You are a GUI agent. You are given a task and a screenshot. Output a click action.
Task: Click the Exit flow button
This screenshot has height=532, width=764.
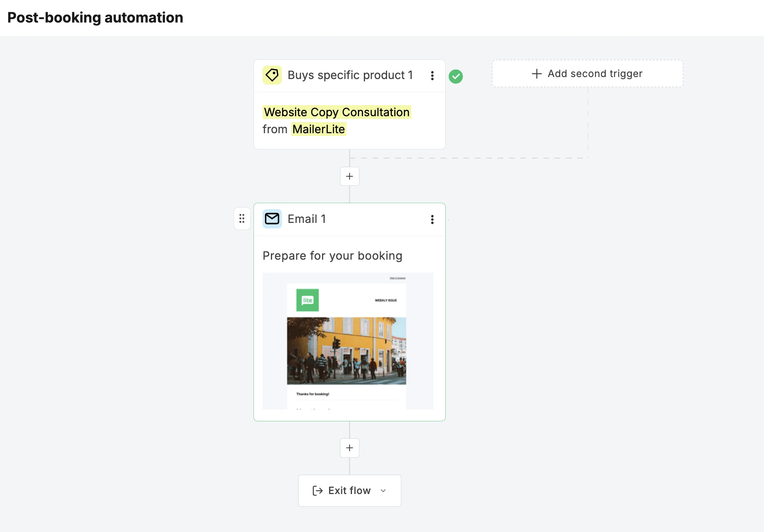click(350, 490)
